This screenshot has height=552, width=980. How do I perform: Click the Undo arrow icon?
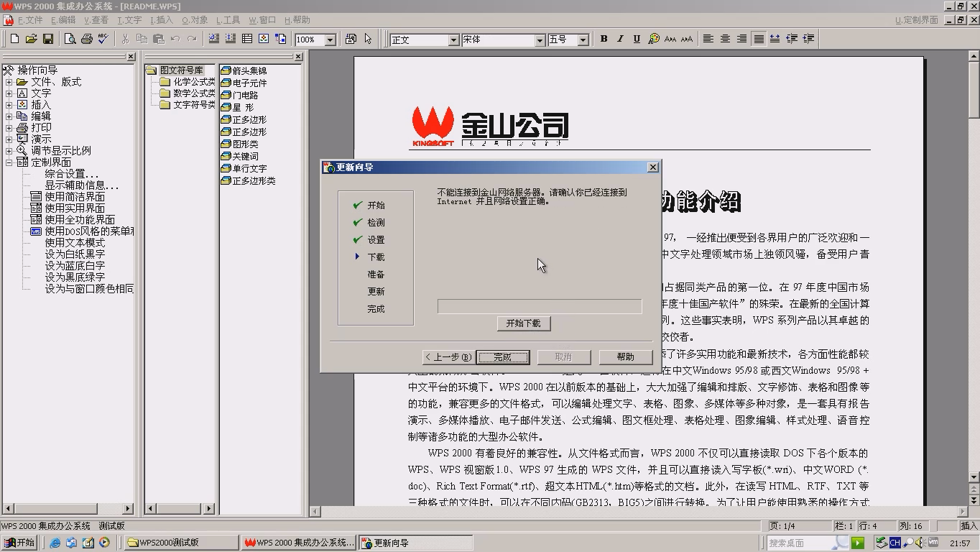pyautogui.click(x=175, y=39)
